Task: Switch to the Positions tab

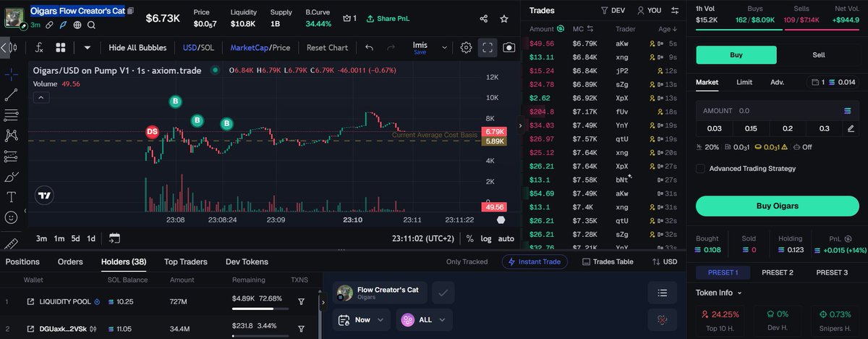Action: pos(22,261)
